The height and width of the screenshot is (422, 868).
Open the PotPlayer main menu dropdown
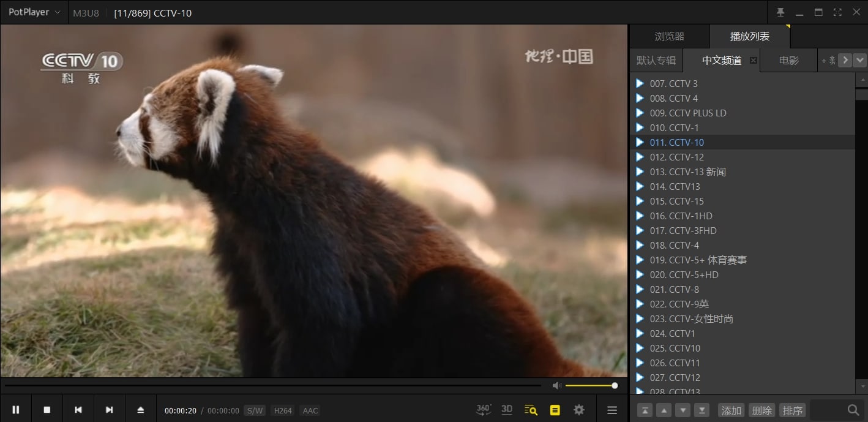(34, 12)
